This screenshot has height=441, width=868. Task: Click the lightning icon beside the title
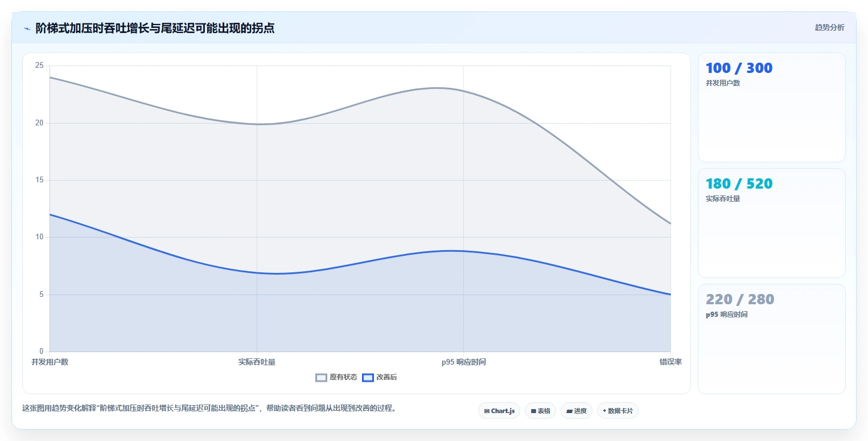click(27, 28)
